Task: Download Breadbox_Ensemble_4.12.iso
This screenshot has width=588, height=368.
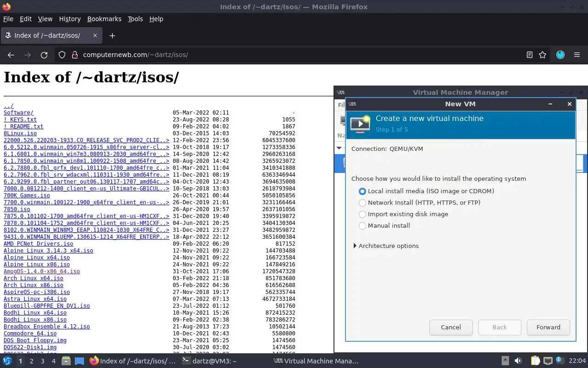Action: coord(47,327)
